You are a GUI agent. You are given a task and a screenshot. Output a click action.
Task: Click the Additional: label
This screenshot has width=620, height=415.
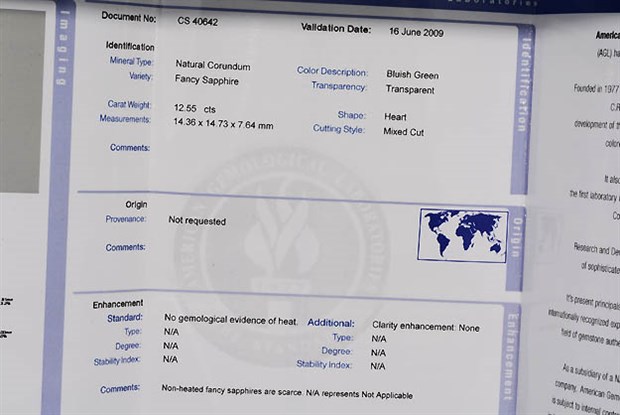click(x=331, y=323)
